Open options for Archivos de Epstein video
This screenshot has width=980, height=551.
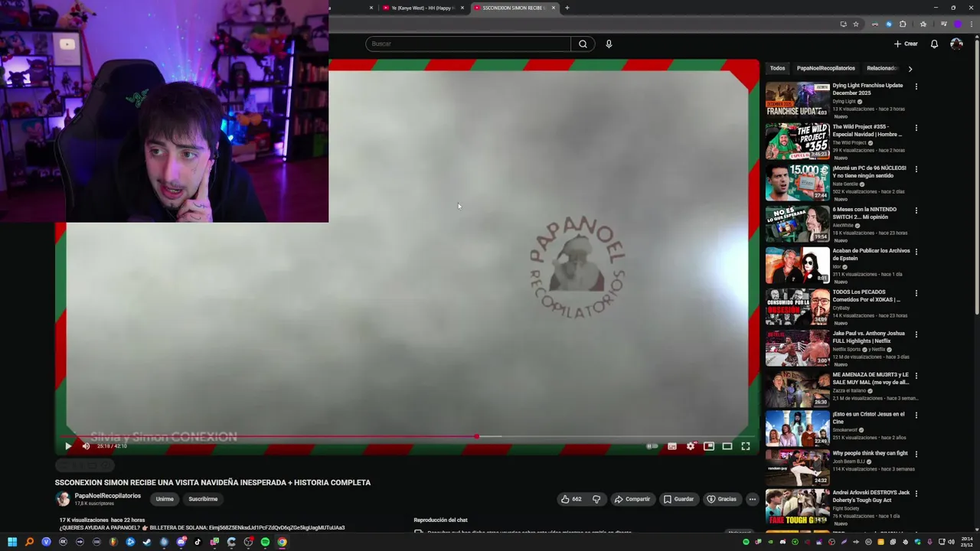coord(916,252)
